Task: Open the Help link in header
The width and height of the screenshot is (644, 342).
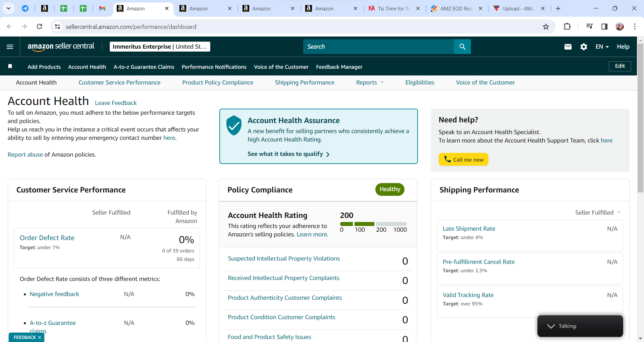Action: pos(623,47)
